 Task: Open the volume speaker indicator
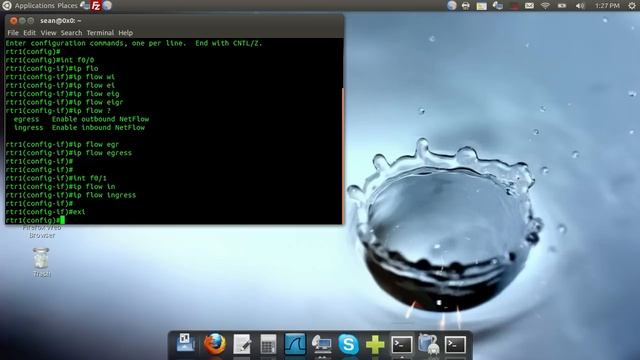579,6
